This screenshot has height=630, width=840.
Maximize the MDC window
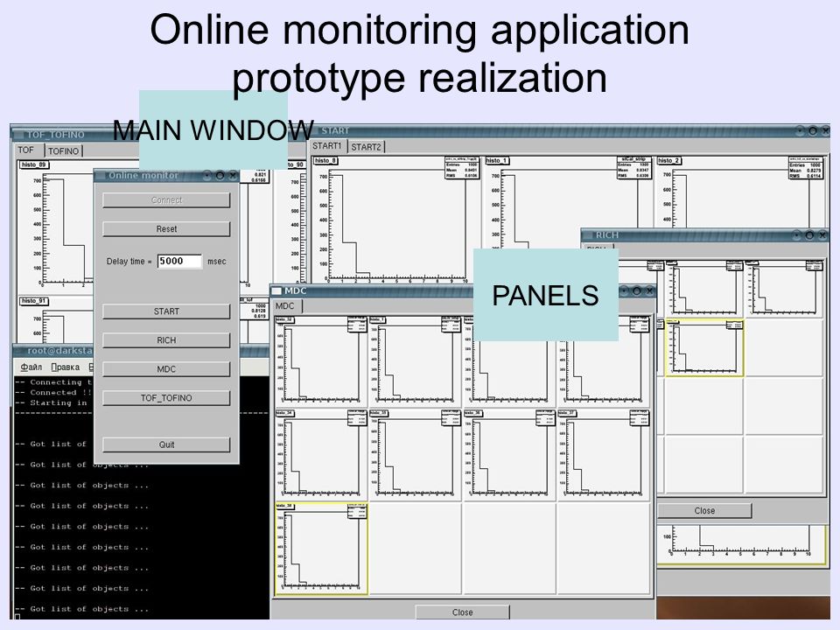[x=636, y=290]
